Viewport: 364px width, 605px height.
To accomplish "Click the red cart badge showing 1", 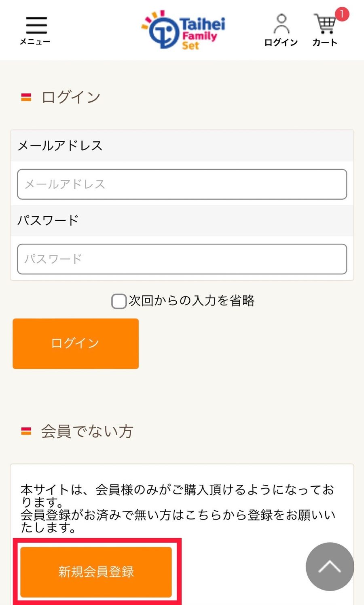I will pyautogui.click(x=342, y=15).
